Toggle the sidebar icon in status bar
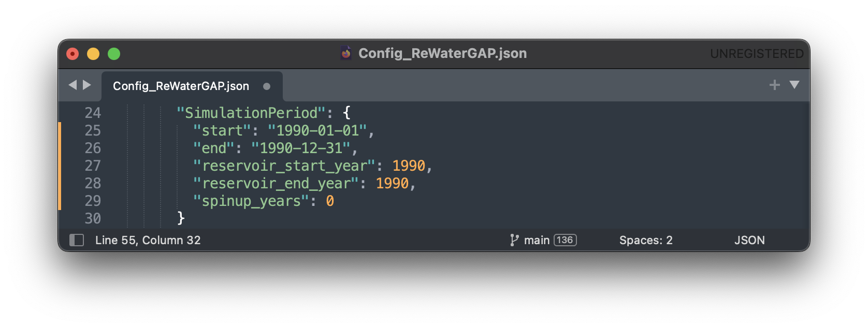This screenshot has height=328, width=868. (77, 240)
